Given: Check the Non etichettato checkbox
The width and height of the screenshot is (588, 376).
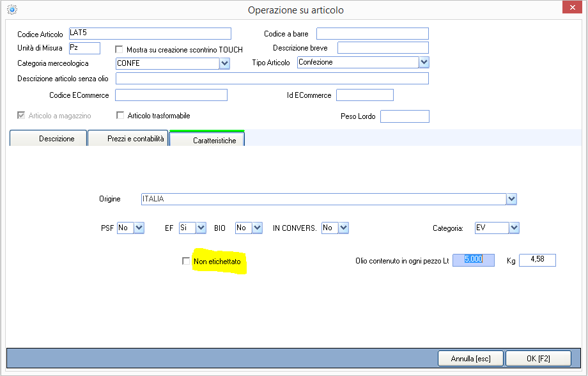Looking at the screenshot, I should 185,261.
